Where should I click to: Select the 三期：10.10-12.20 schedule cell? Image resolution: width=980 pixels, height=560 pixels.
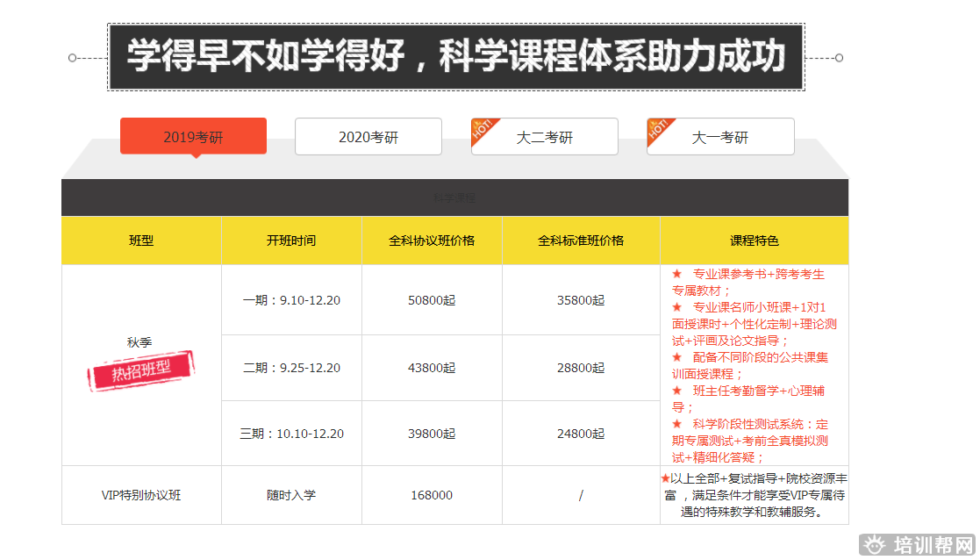pos(291,434)
